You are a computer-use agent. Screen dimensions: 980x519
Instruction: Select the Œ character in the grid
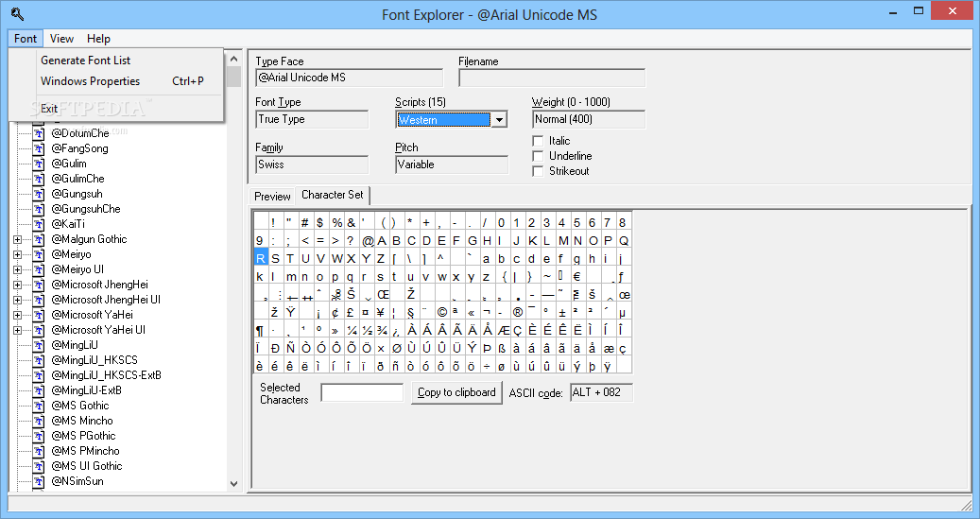[x=383, y=294]
